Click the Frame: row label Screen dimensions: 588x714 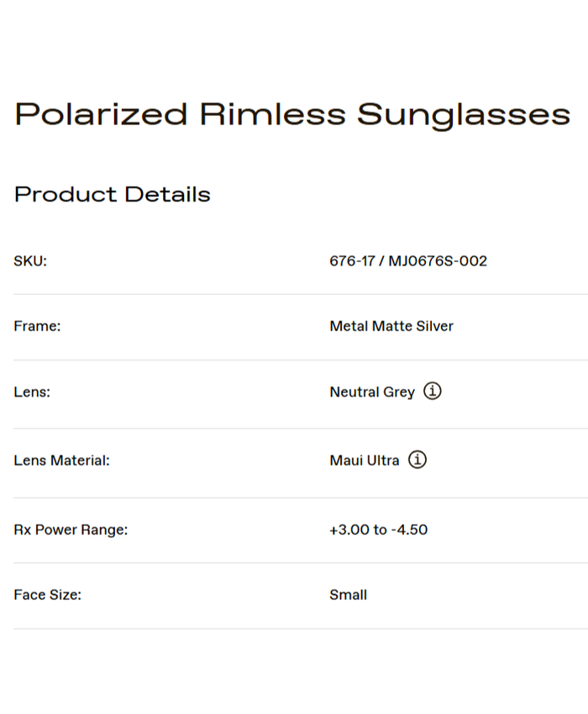point(37,326)
